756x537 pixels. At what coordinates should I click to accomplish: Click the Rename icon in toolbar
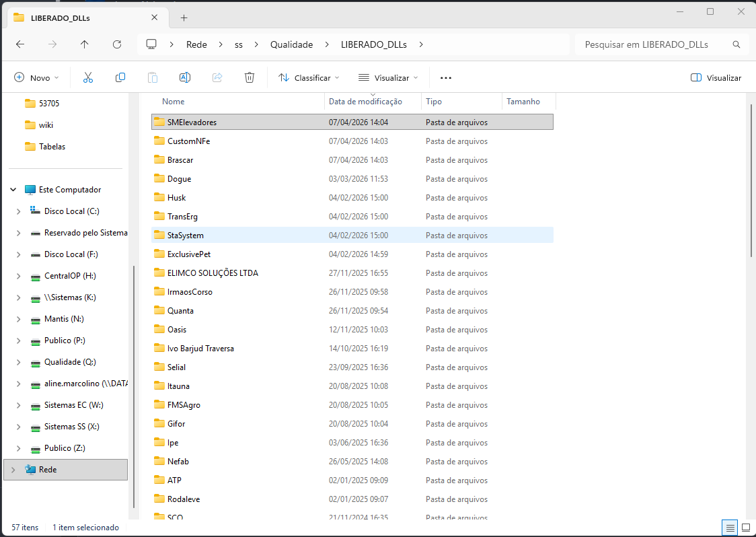point(184,77)
